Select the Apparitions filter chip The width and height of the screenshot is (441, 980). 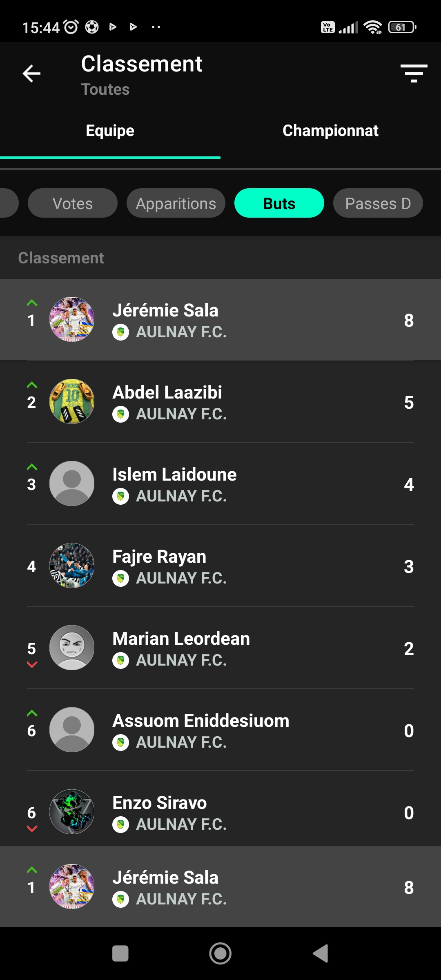[176, 203]
